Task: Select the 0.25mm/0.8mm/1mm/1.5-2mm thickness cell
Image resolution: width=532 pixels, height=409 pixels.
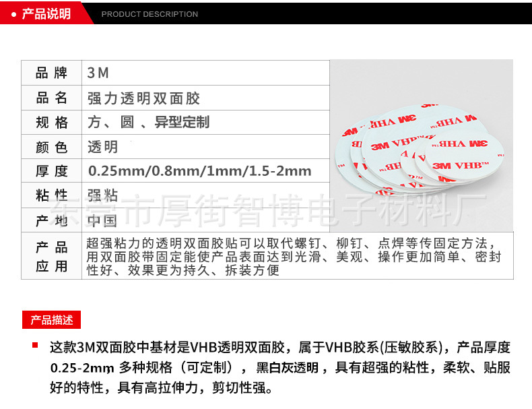Action: tap(205, 170)
